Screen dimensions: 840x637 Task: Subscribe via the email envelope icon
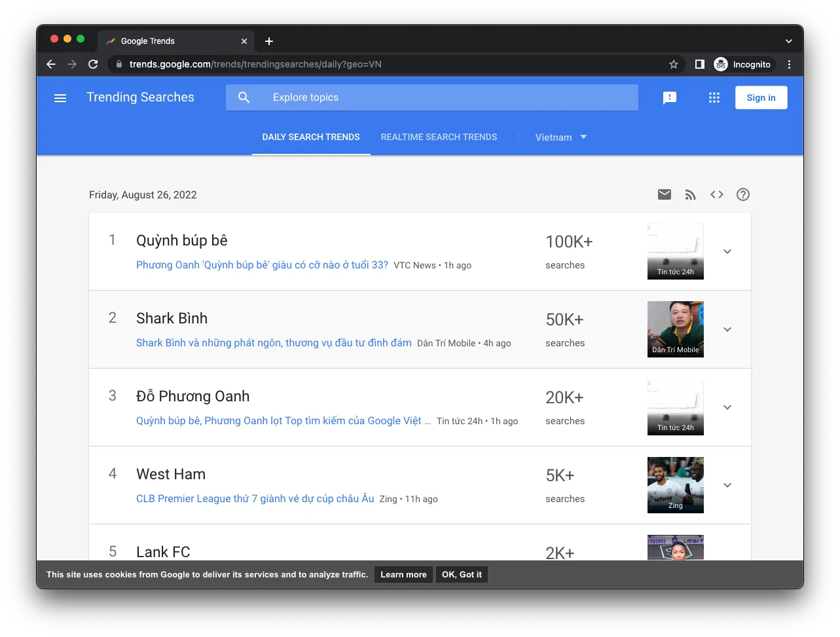665,194
